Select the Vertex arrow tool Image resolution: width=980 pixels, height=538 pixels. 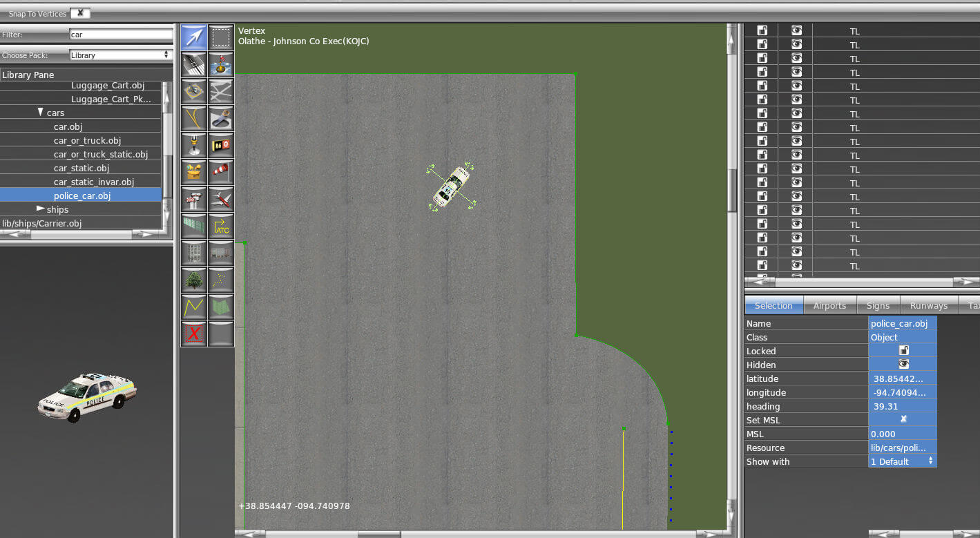[193, 37]
